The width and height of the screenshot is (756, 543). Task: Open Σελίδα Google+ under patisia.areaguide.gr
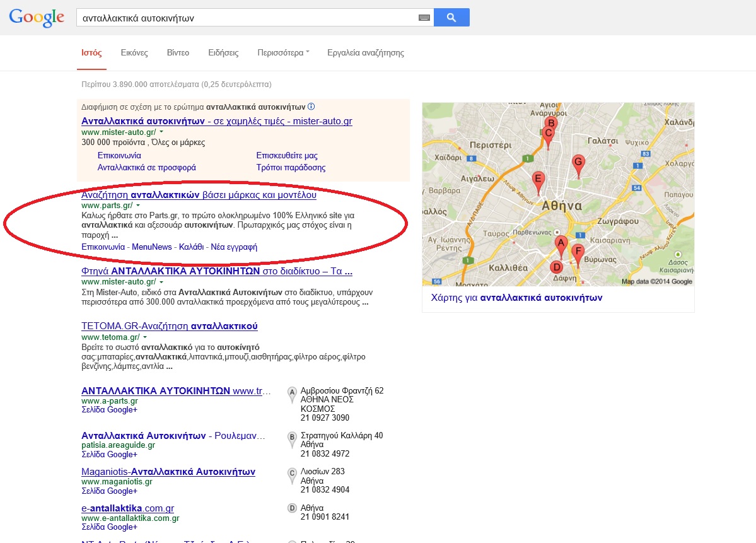pyautogui.click(x=110, y=454)
